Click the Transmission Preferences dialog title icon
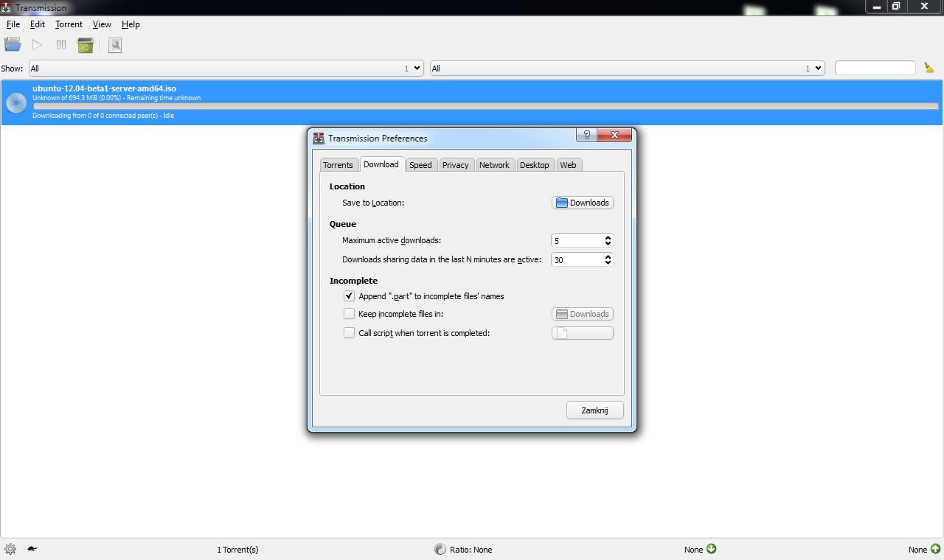 click(319, 138)
